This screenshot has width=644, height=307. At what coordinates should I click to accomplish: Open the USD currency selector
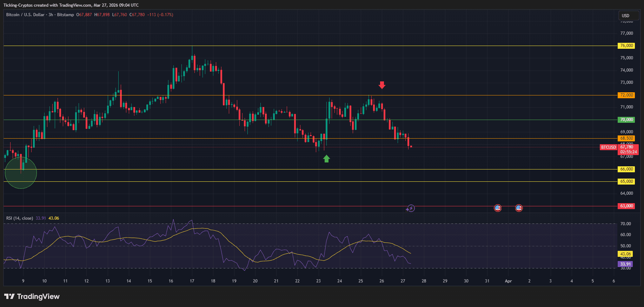pos(628,15)
